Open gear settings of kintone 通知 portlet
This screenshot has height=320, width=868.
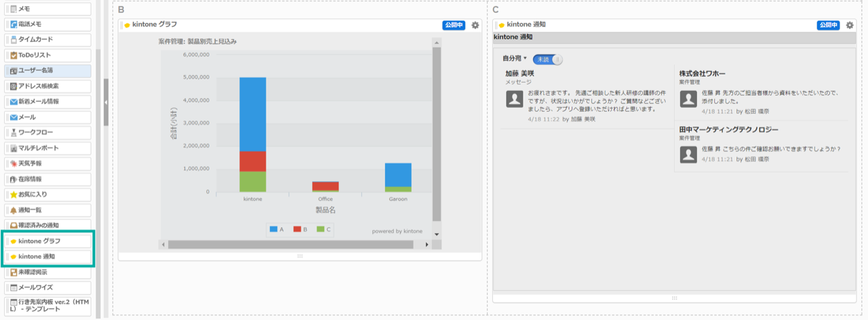[850, 25]
